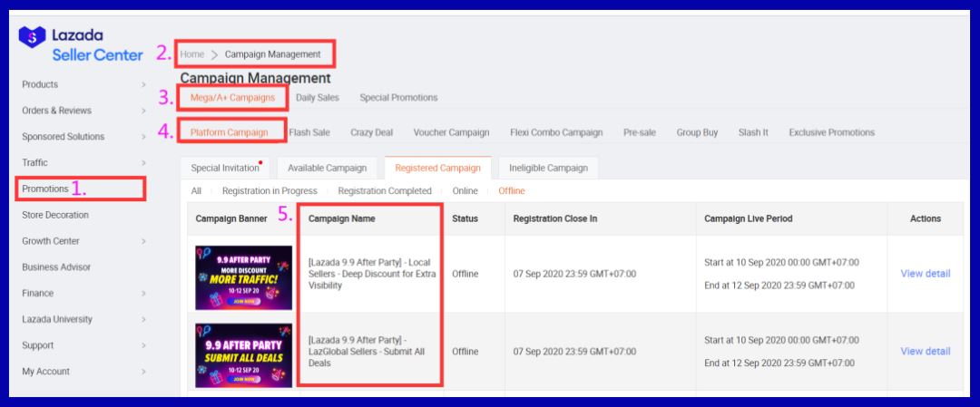
Task: Click the Actions column header
Action: point(925,218)
